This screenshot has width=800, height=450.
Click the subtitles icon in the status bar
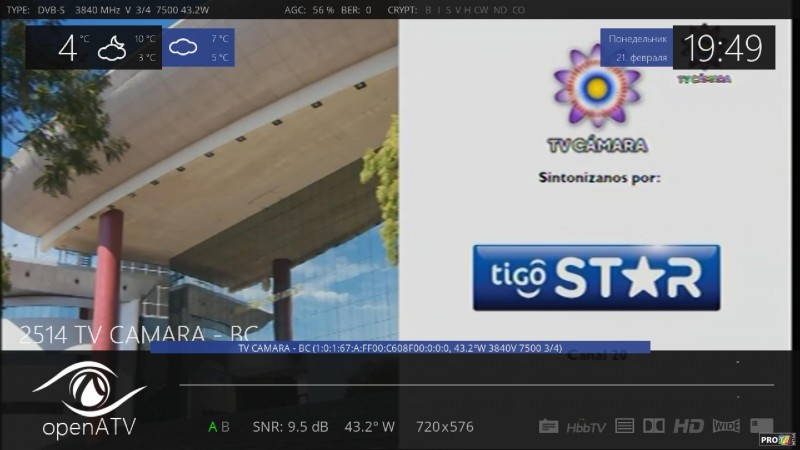(548, 426)
